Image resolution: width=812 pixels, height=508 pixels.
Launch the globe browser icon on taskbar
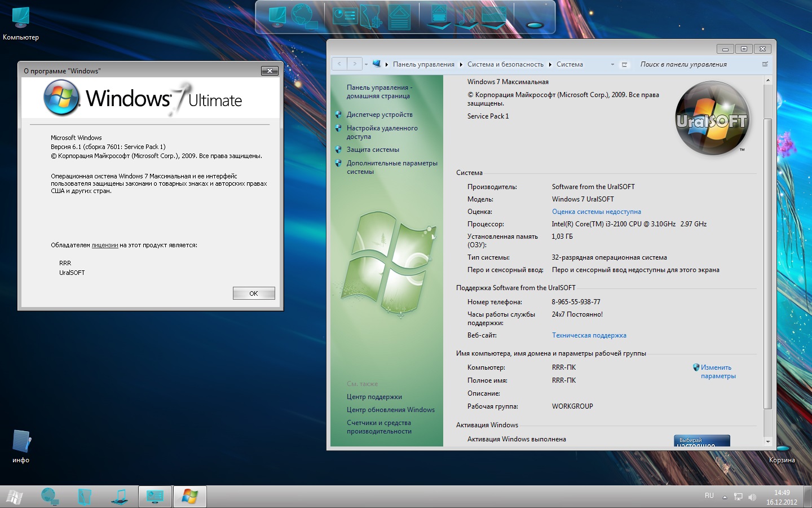pyautogui.click(x=50, y=497)
